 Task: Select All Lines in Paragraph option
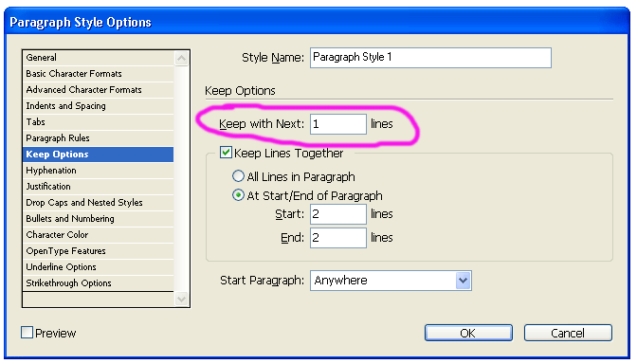coord(238,176)
